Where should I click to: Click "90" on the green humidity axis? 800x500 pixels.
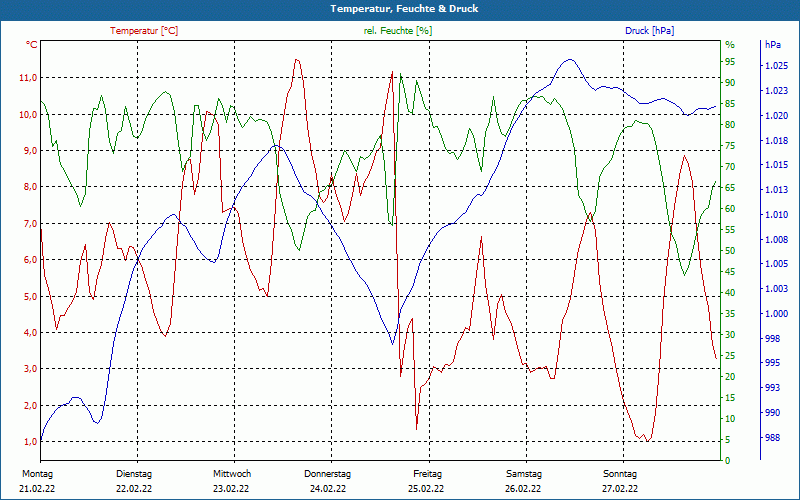click(x=730, y=83)
